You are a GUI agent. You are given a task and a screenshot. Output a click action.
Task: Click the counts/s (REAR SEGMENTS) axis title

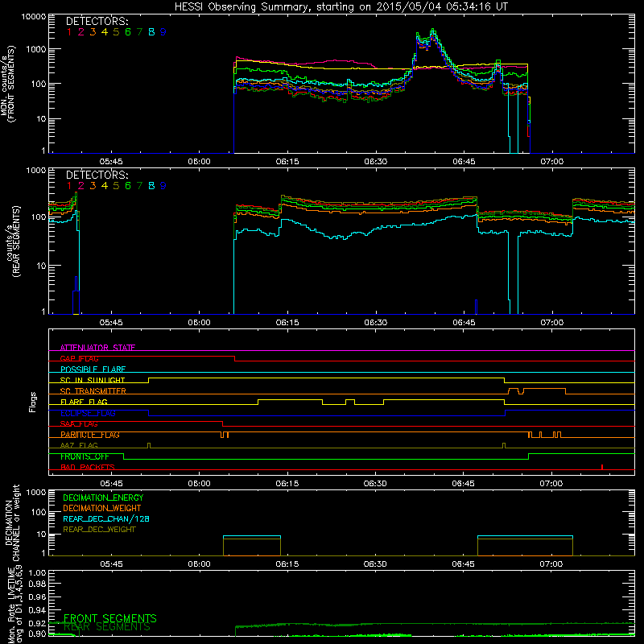[x=12, y=242]
